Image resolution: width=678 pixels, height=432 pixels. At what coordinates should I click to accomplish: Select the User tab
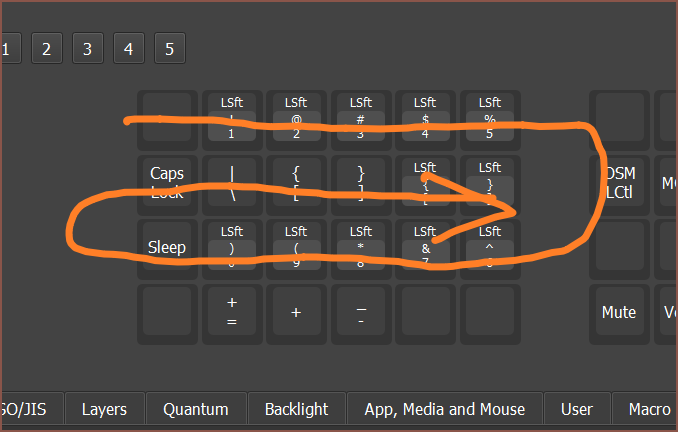(576, 409)
